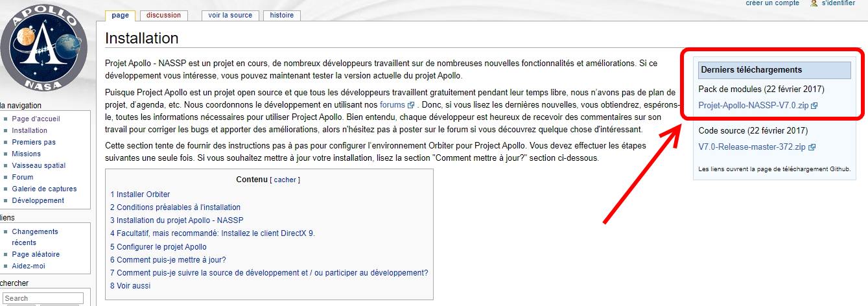Follow the 'forums' external link
This screenshot has width=868, height=306.
point(392,104)
